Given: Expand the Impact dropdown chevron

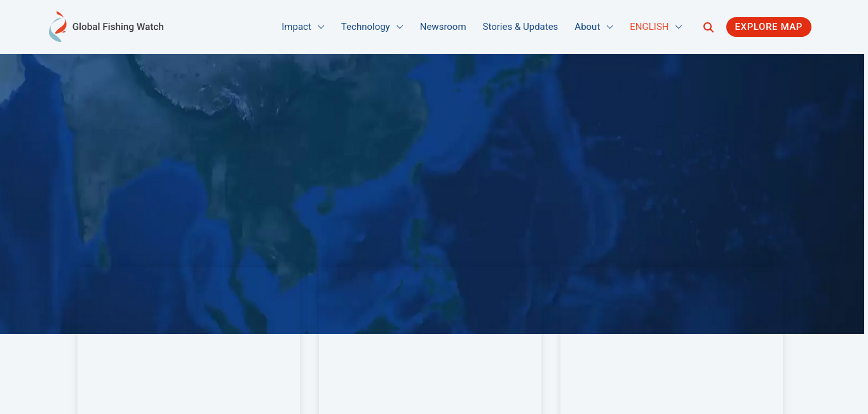Looking at the screenshot, I should [x=321, y=27].
